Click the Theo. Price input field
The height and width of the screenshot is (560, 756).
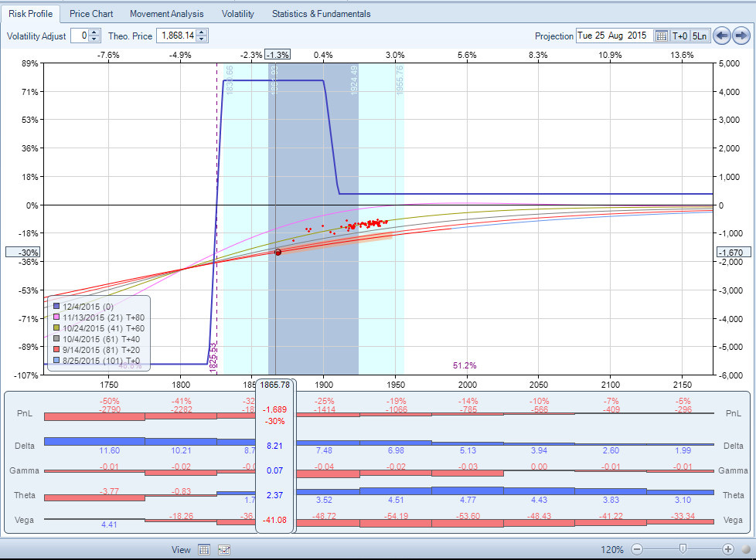(176, 36)
